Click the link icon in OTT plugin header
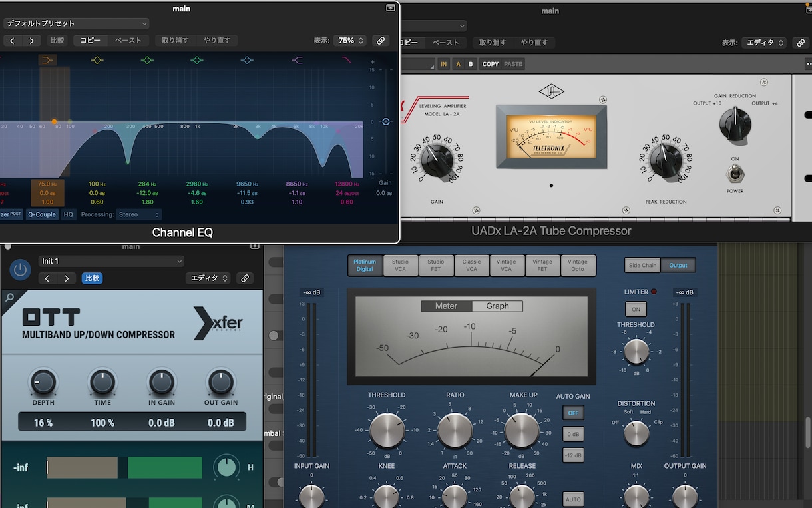812x508 pixels. [245, 278]
